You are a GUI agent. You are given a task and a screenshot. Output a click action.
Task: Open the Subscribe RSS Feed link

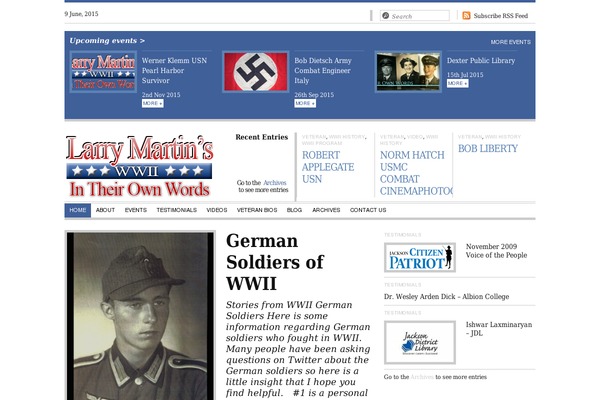click(501, 16)
